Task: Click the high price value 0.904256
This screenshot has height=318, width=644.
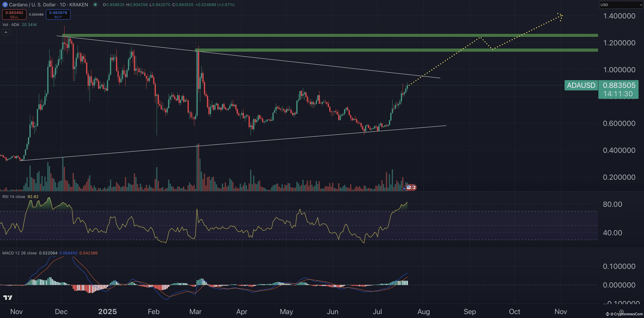Action: 138,5
